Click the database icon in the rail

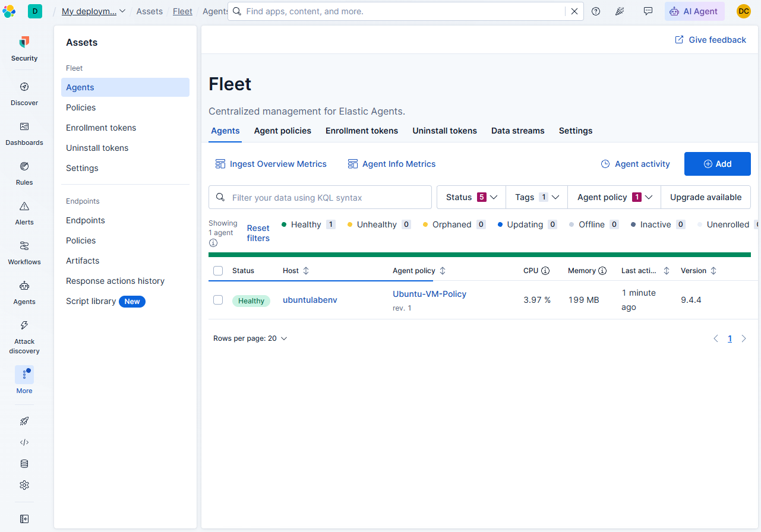coord(24,464)
